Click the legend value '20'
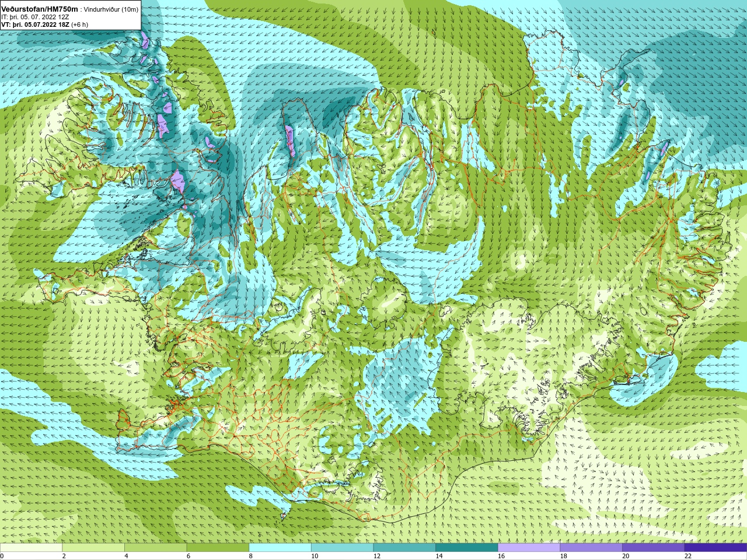 626,556
